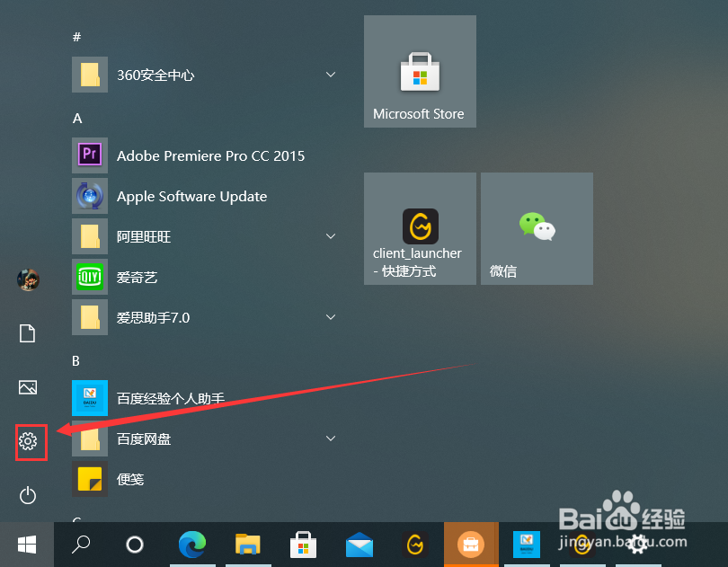The image size is (728, 567).
Task: Click the '爱奇艺' app name
Action: click(137, 278)
